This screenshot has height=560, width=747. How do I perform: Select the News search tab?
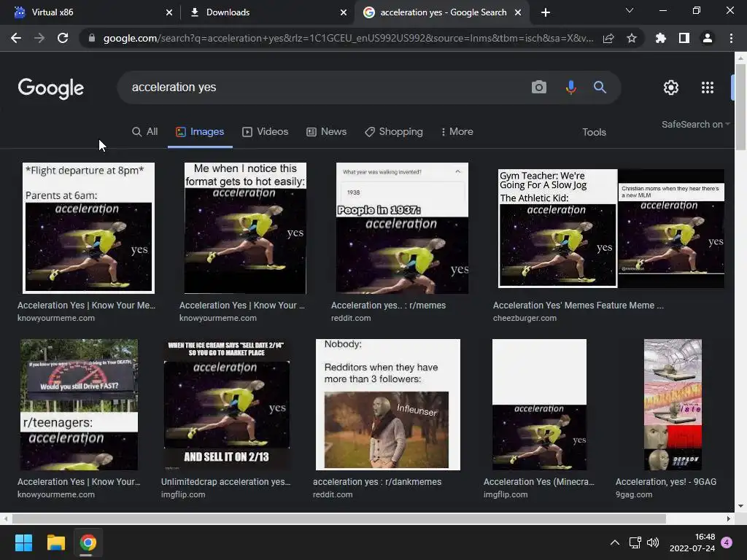pos(326,131)
